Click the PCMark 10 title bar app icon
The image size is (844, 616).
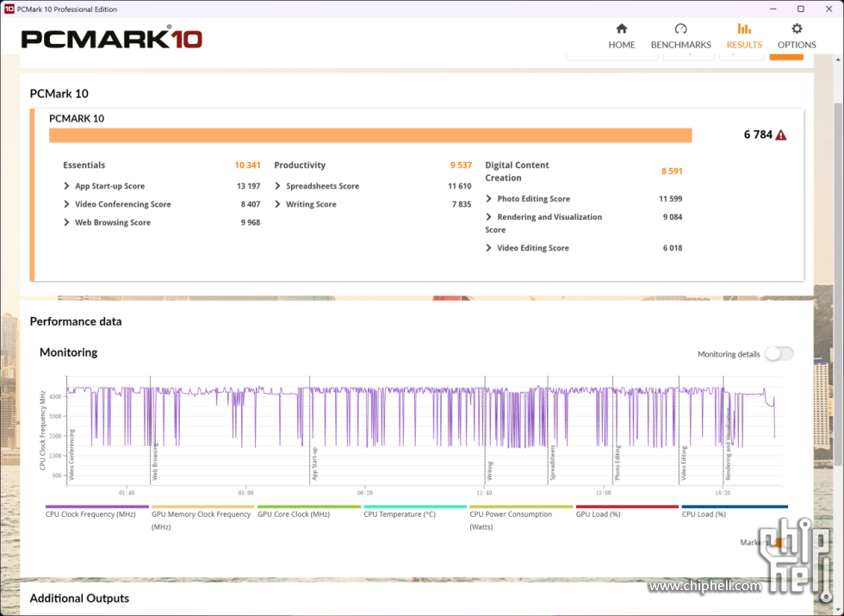click(9, 9)
